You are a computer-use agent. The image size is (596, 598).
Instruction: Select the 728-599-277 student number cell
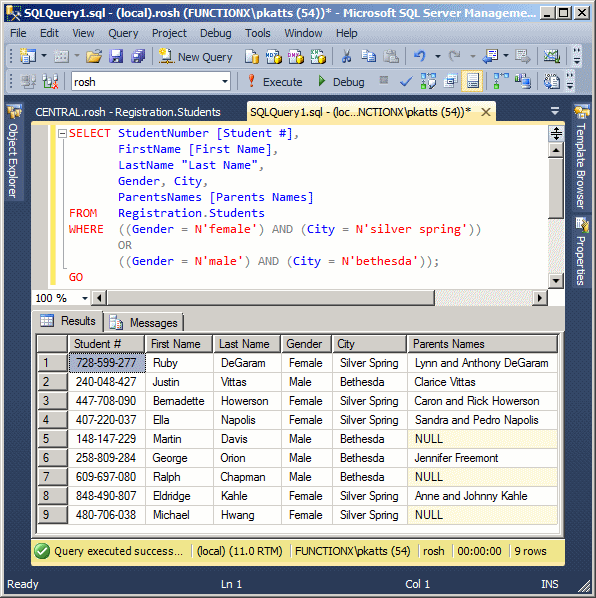click(x=107, y=363)
